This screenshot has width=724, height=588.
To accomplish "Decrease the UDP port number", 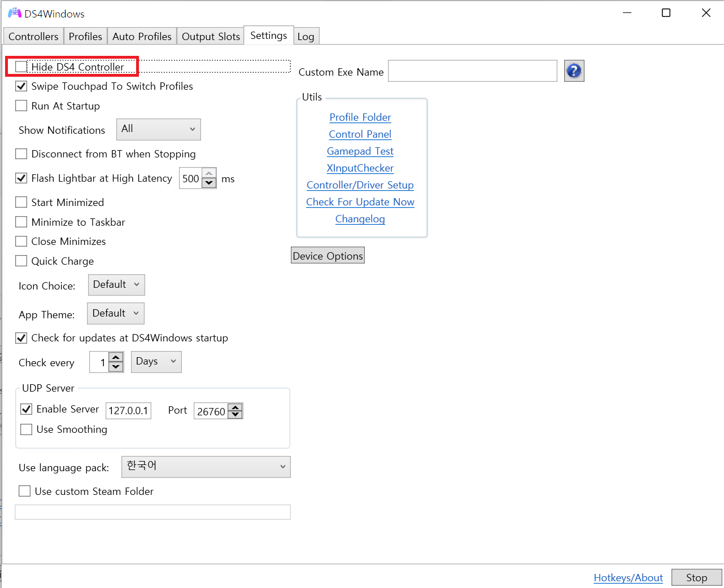I will click(235, 415).
